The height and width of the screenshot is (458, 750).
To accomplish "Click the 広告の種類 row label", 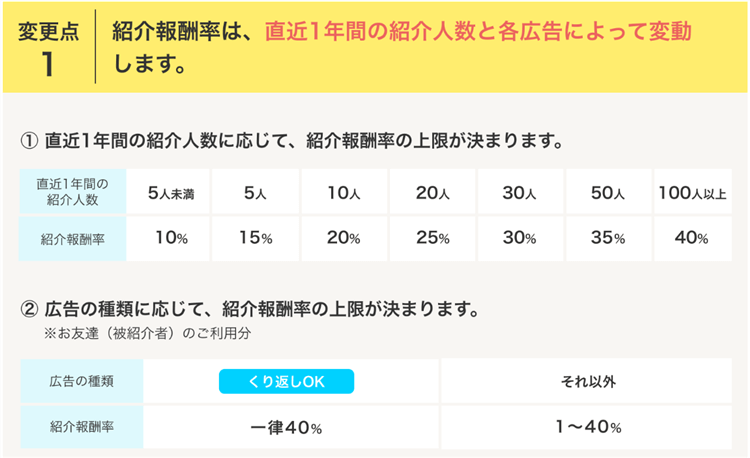I will pos(81,381).
